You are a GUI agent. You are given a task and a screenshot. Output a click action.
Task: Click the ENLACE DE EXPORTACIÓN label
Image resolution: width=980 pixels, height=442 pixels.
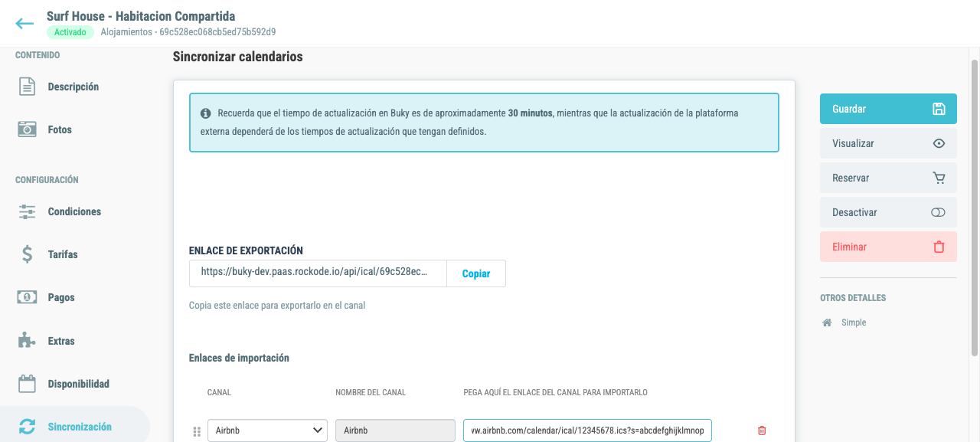(x=246, y=250)
